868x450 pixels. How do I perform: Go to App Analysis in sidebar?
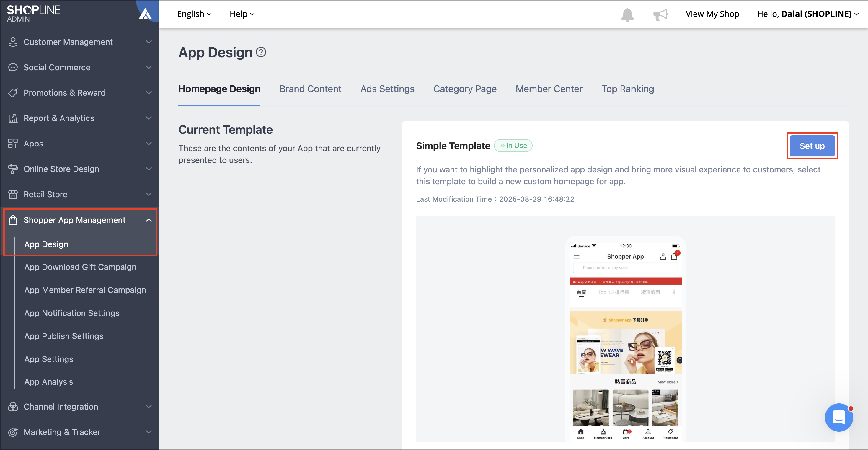48,382
